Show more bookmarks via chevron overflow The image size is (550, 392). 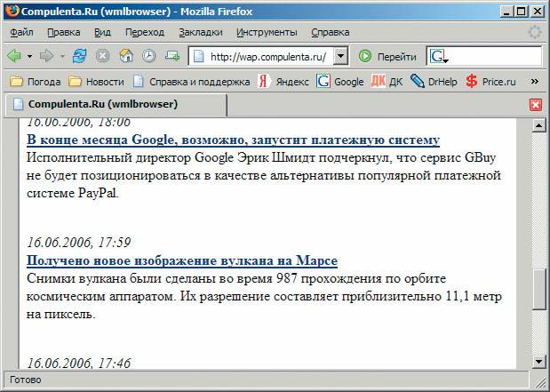coord(534,81)
